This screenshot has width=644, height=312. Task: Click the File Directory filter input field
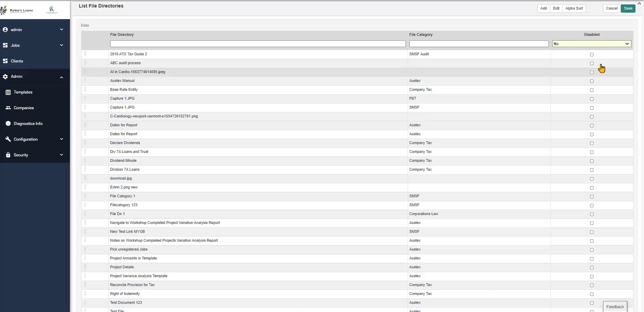point(258,44)
